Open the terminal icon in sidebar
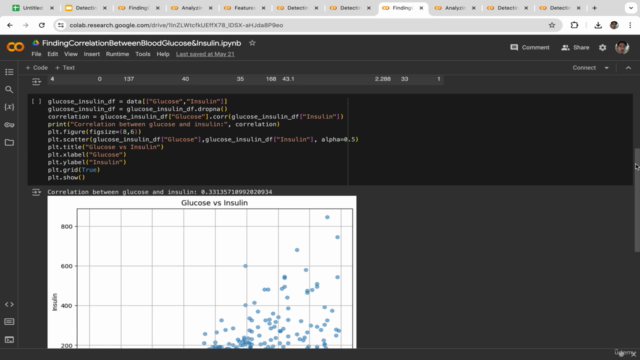Viewport: 640px width, 360px height. 9,339
